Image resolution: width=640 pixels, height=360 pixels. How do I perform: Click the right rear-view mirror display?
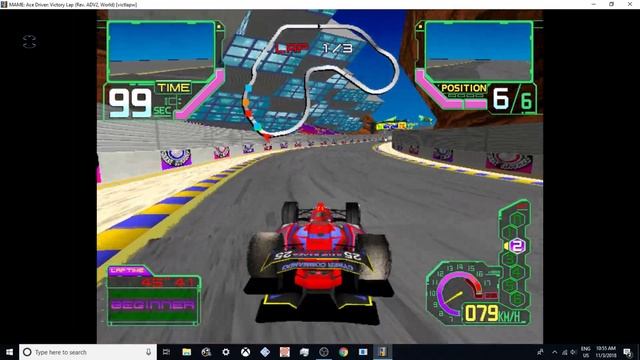tap(479, 51)
